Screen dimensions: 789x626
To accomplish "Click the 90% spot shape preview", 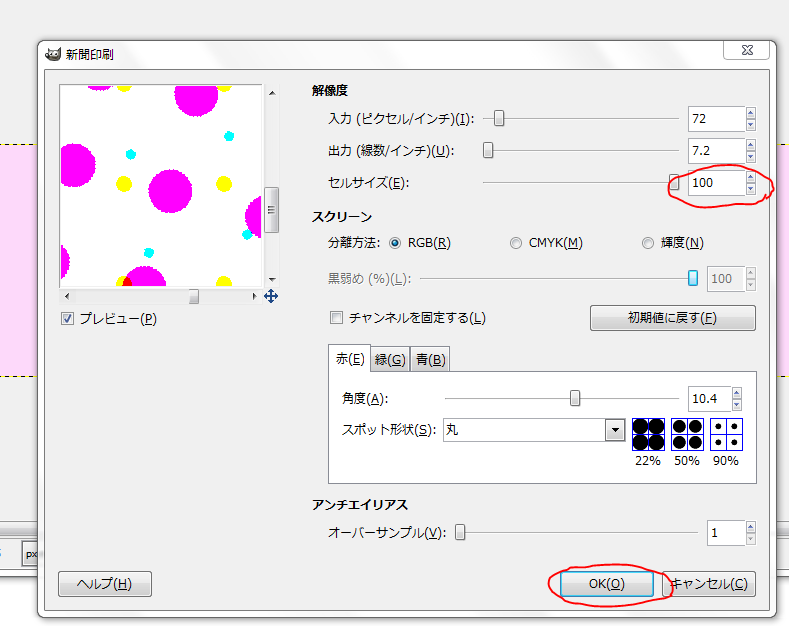I will click(726, 434).
